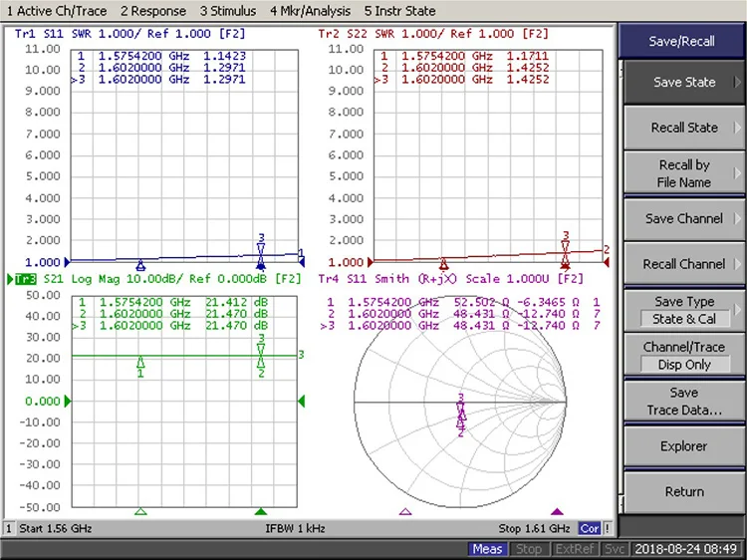The height and width of the screenshot is (560, 747).
Task: Click the blue reference level arrow on Tr1
Action: pos(67,262)
